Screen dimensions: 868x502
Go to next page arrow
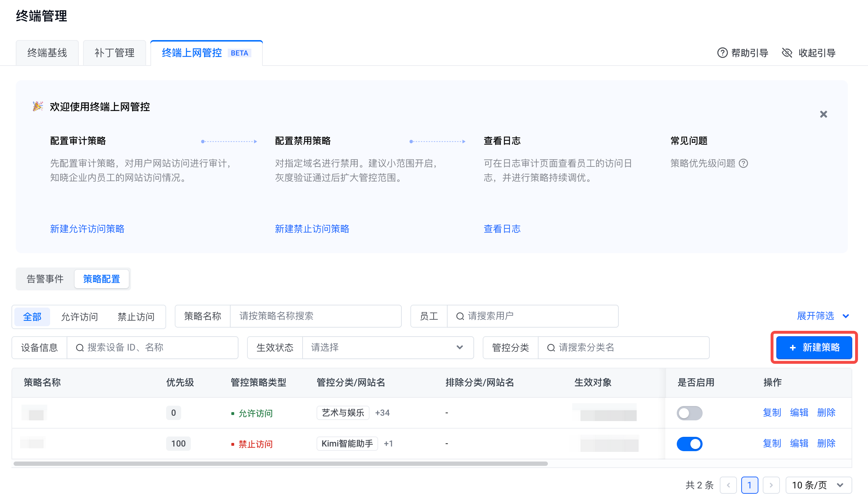pyautogui.click(x=771, y=485)
